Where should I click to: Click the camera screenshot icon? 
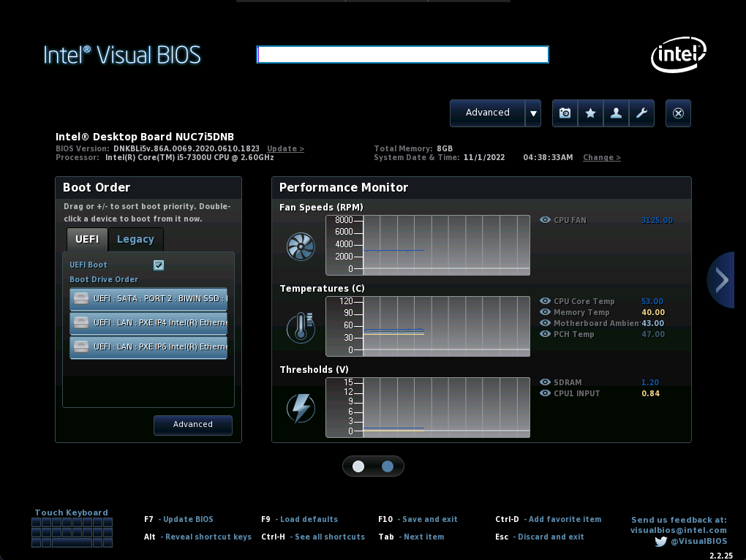point(565,113)
